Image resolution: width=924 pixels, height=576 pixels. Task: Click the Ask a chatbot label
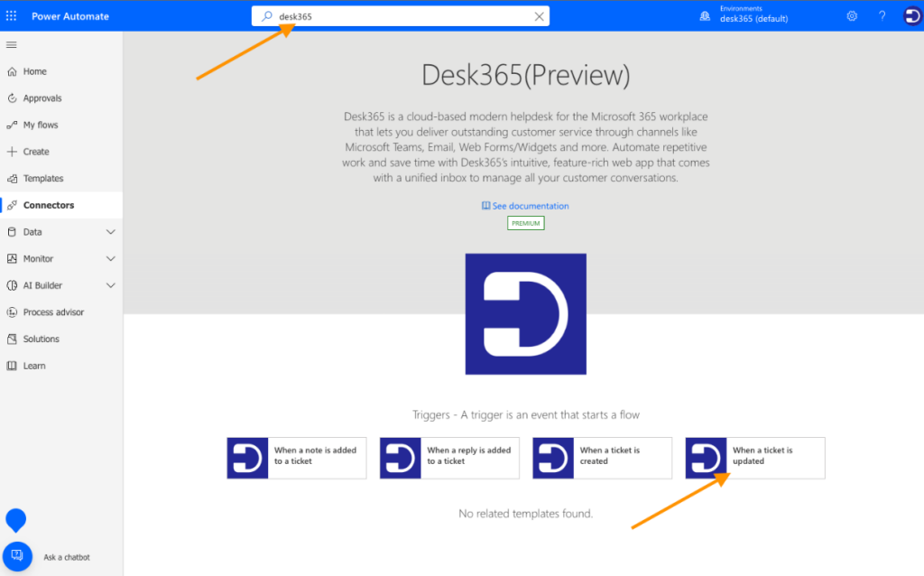pos(67,557)
